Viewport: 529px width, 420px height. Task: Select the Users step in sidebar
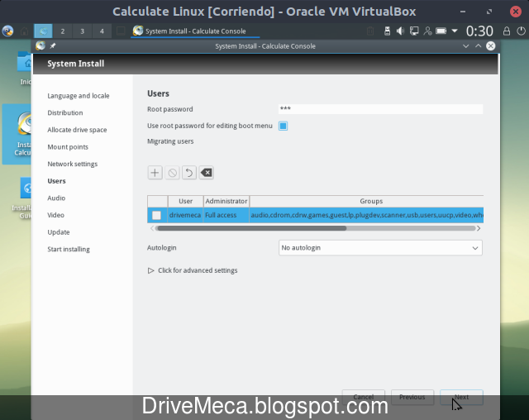coord(56,181)
